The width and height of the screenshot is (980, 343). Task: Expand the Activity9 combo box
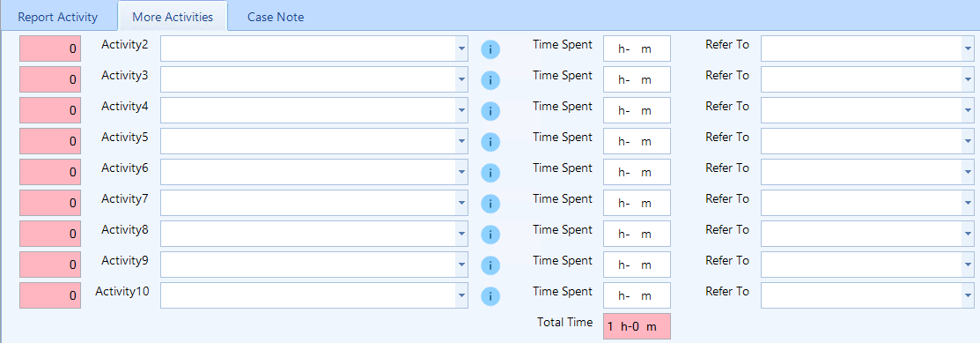coord(461,265)
